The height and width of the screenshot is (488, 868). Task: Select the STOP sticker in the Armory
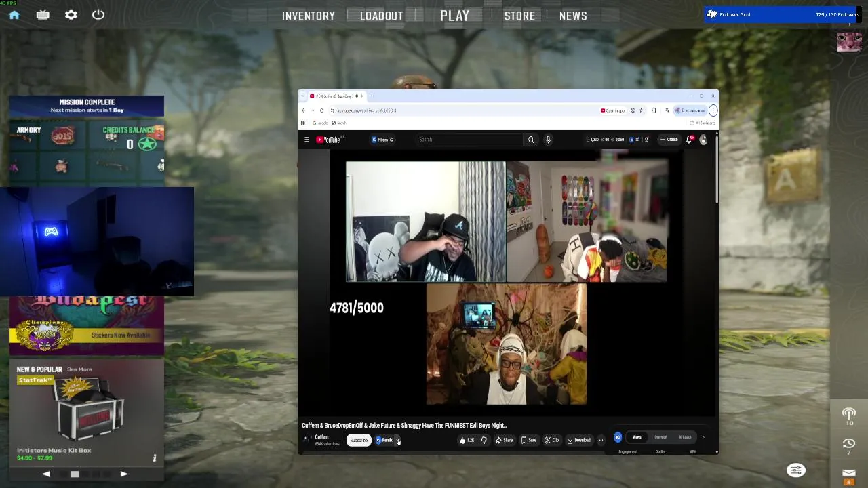pos(62,136)
